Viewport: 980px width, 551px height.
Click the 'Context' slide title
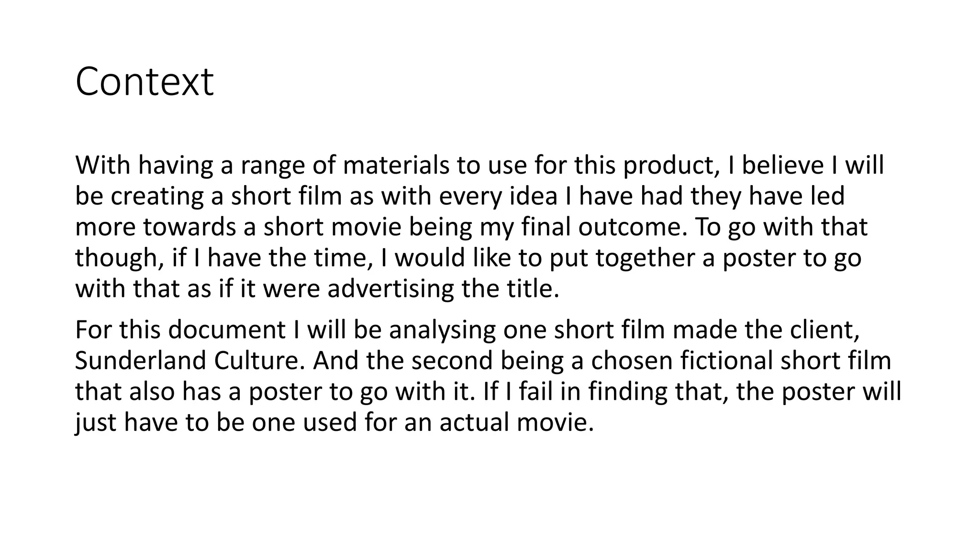coord(144,82)
